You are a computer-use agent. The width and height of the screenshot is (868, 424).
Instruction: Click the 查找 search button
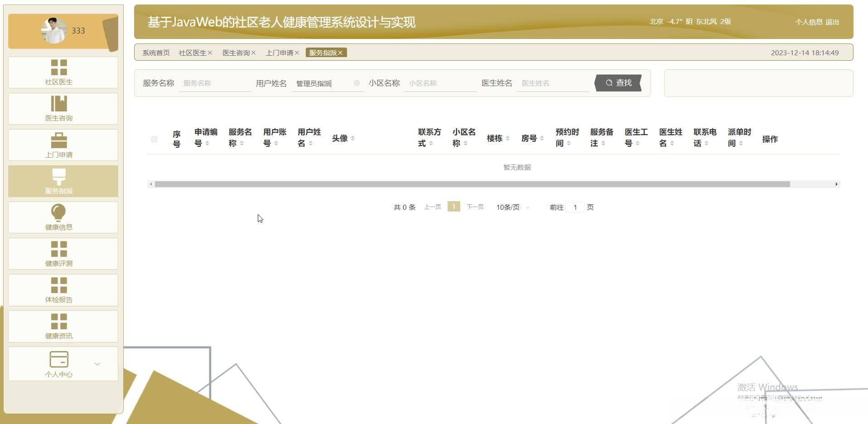[618, 83]
